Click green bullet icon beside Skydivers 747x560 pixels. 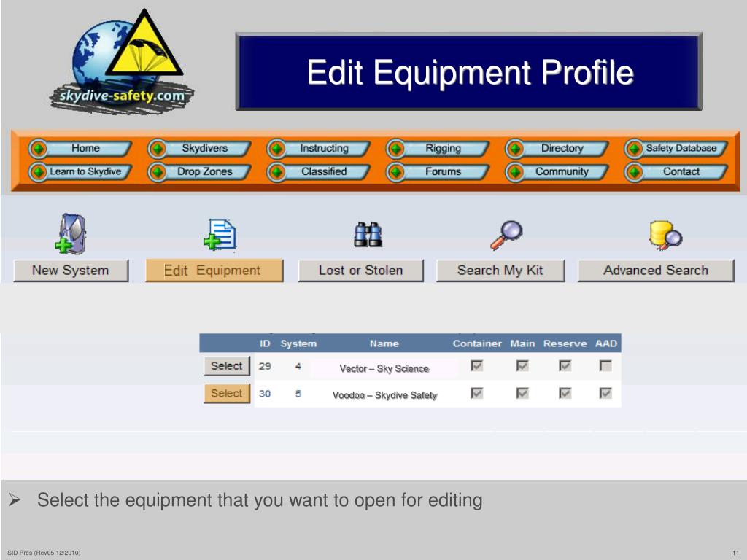(x=158, y=149)
